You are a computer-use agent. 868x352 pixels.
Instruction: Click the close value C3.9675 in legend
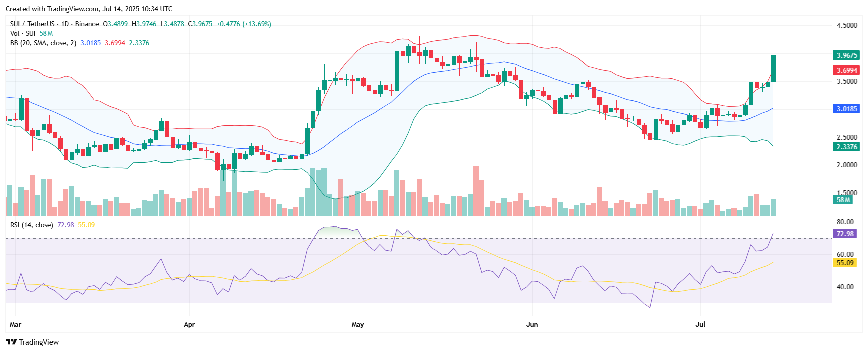click(200, 24)
